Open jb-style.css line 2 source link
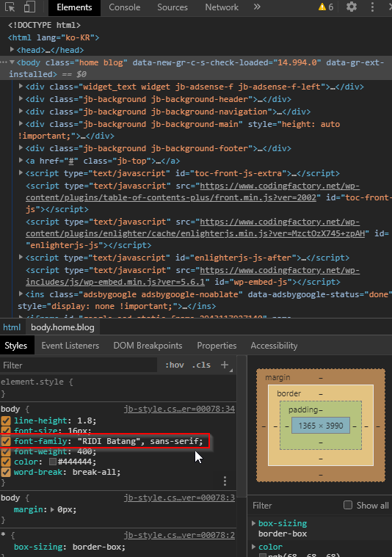This screenshot has height=557, width=392. (x=179, y=535)
